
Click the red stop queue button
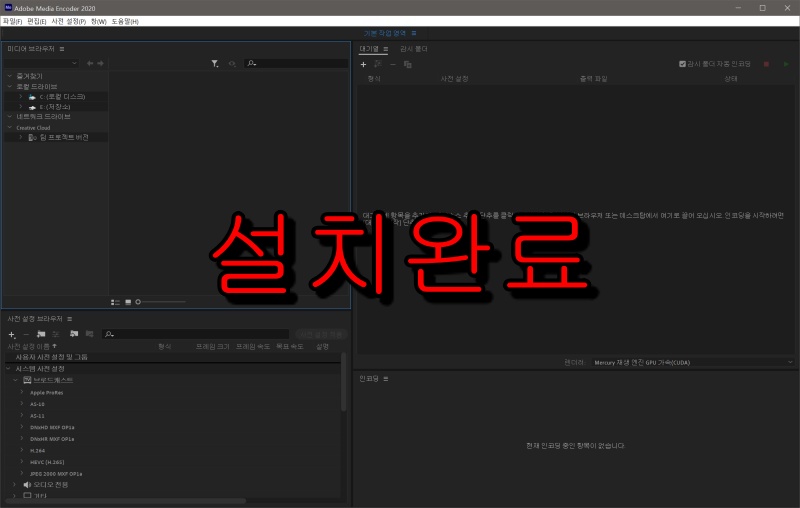pos(766,64)
